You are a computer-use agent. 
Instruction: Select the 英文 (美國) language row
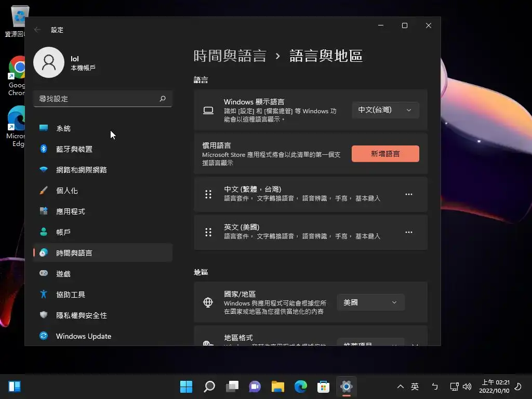(311, 232)
